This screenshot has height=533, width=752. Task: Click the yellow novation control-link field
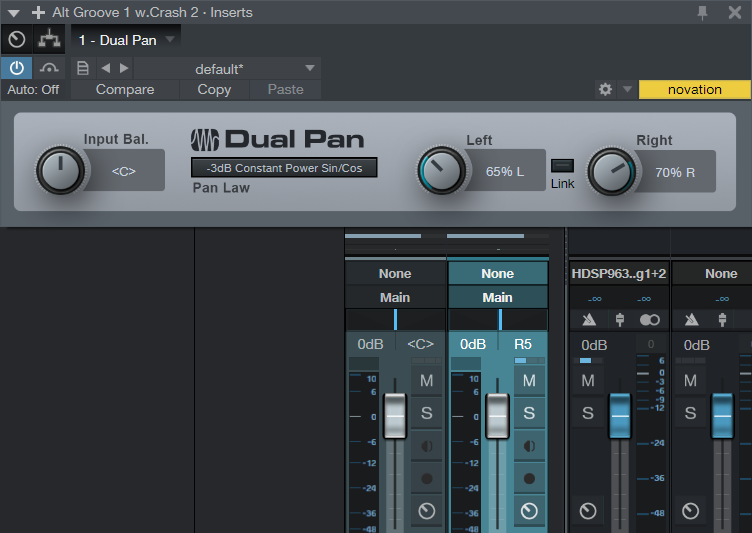(x=694, y=90)
